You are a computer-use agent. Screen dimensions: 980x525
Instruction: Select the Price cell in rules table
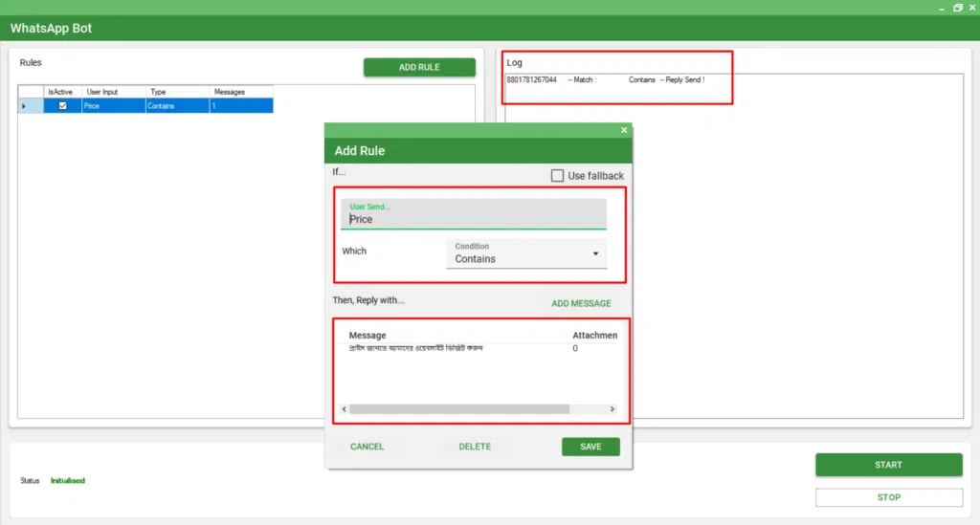(x=113, y=106)
